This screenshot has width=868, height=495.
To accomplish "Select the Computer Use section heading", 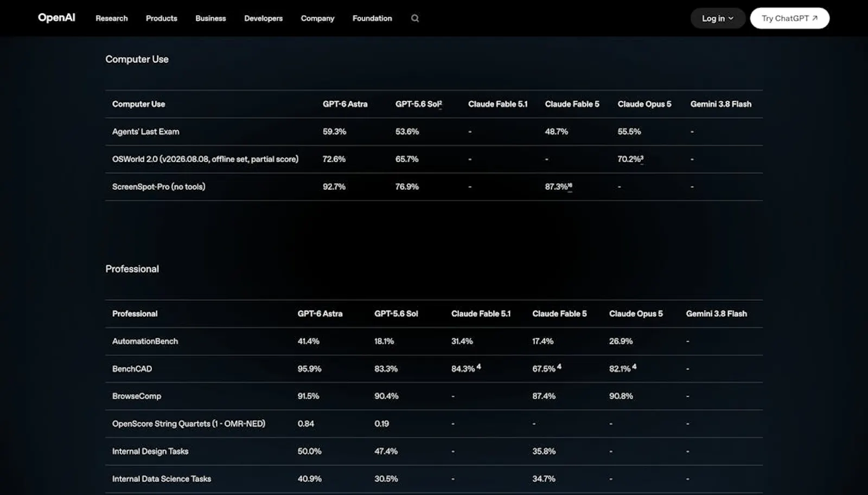I will (x=137, y=59).
